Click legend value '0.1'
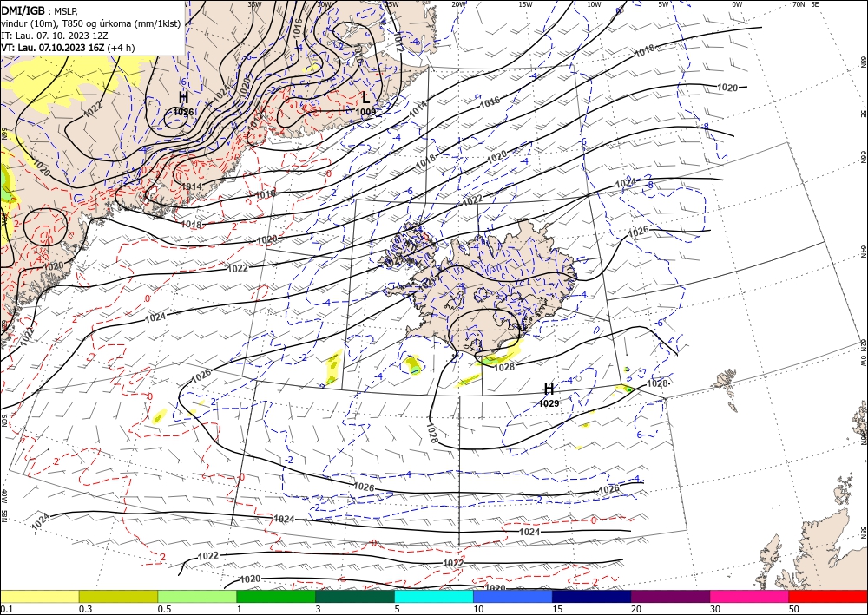Viewport: 868px width, 615px height. [5, 609]
